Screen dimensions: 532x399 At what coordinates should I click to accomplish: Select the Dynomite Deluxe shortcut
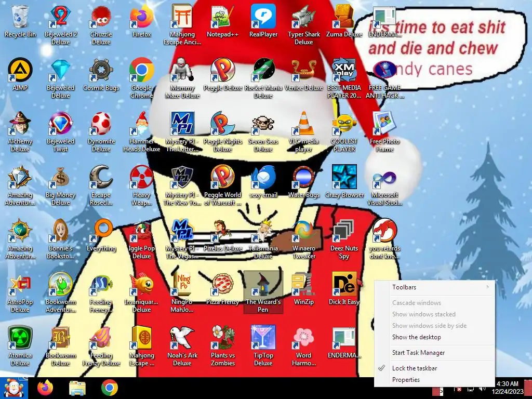click(x=101, y=131)
